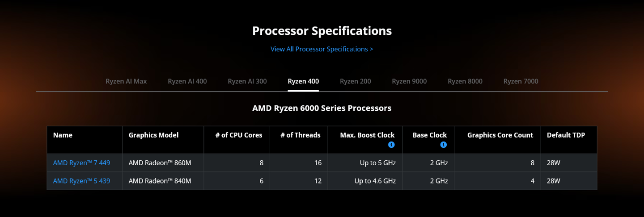Screen dimensions: 644x217
Task: Show the Ryzen 7000 tab
Action: (521, 81)
